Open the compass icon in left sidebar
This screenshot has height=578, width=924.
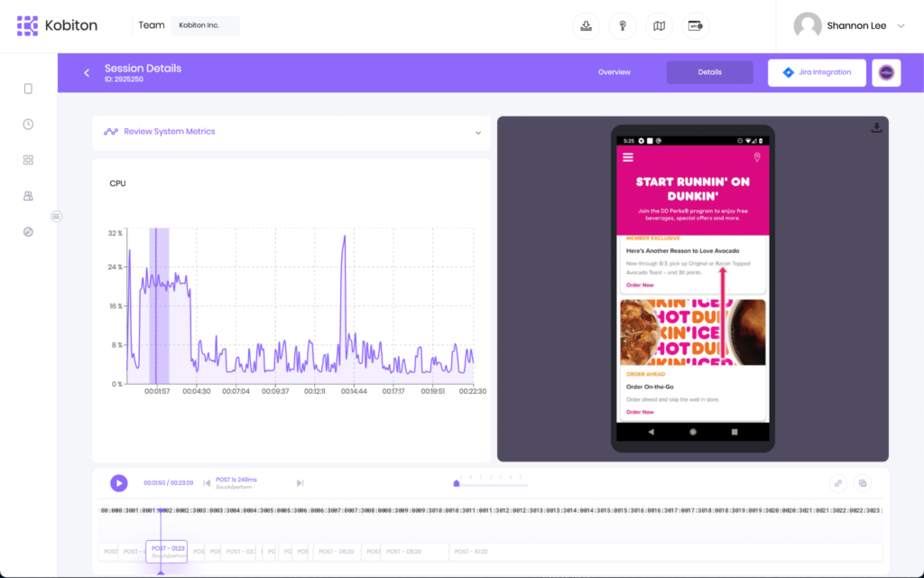coord(28,232)
